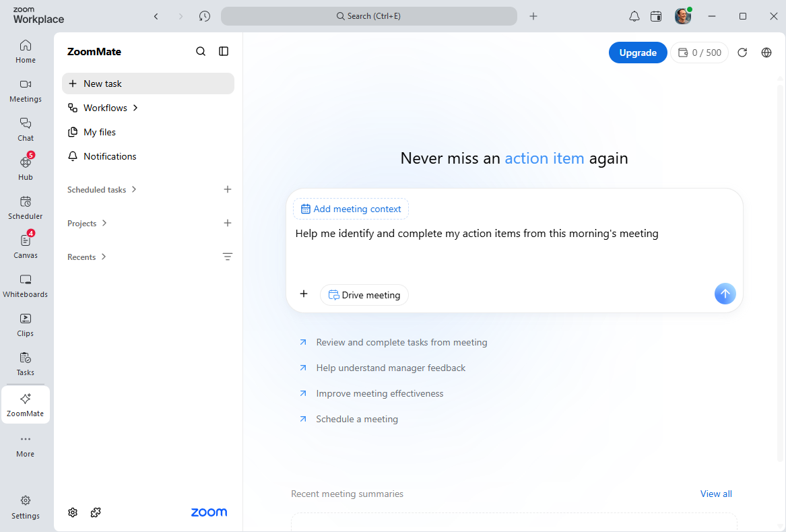Start a New task

(x=148, y=84)
